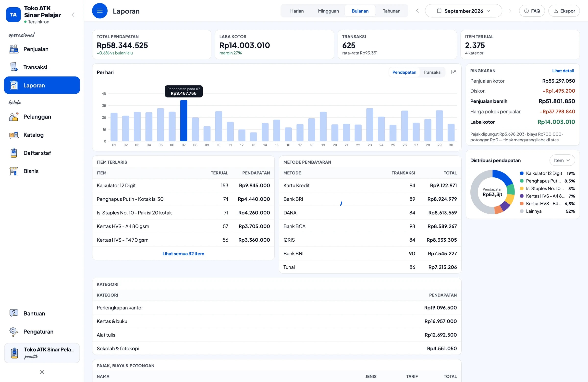Click the Kalkulator 12 Digit blue legend swatch
588x382 pixels.
522,173
